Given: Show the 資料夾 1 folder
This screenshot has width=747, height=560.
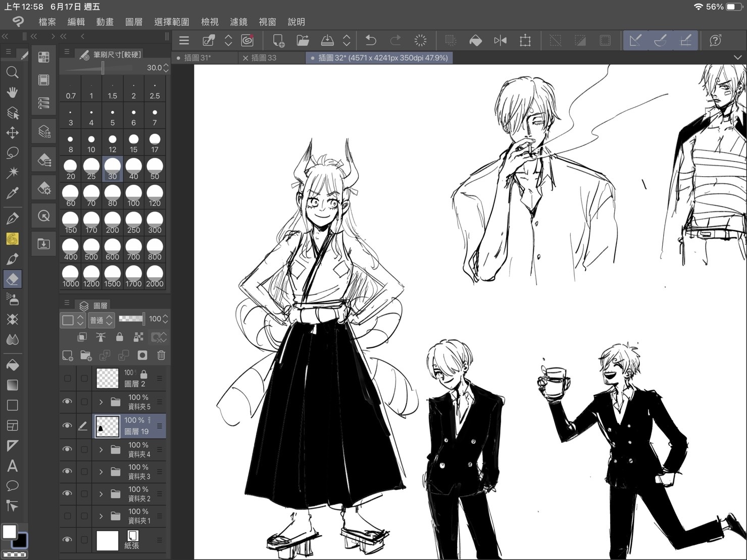Looking at the screenshot, I should [x=67, y=516].
